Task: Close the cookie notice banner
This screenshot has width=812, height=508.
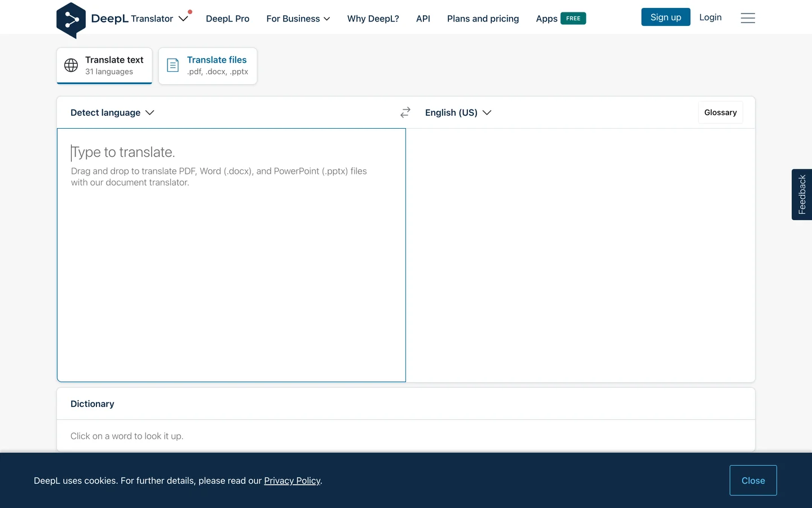Action: pos(753,480)
